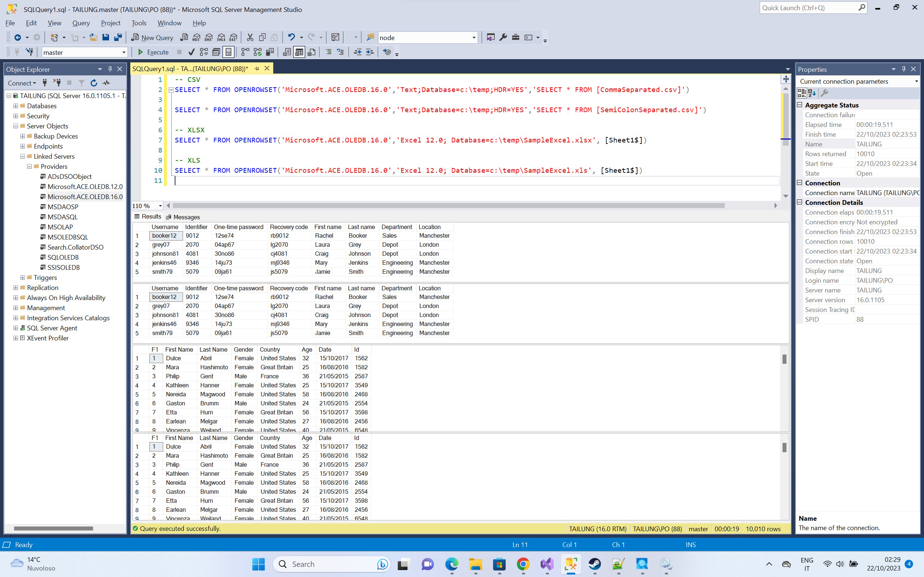Click Comment out selected lines icon
The image size is (924, 577).
pos(328,52)
